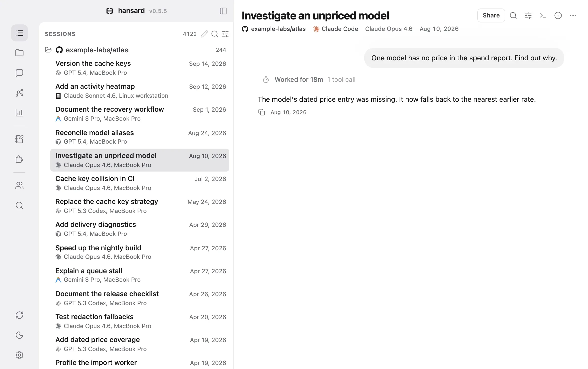Open the plugin puzzle icon in sidebar
The height and width of the screenshot is (369, 588).
[19, 159]
